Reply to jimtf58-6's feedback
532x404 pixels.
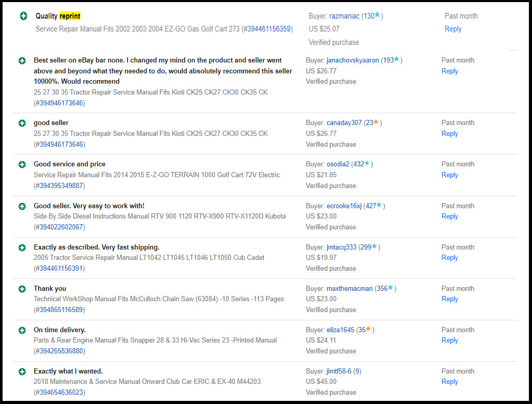449,382
